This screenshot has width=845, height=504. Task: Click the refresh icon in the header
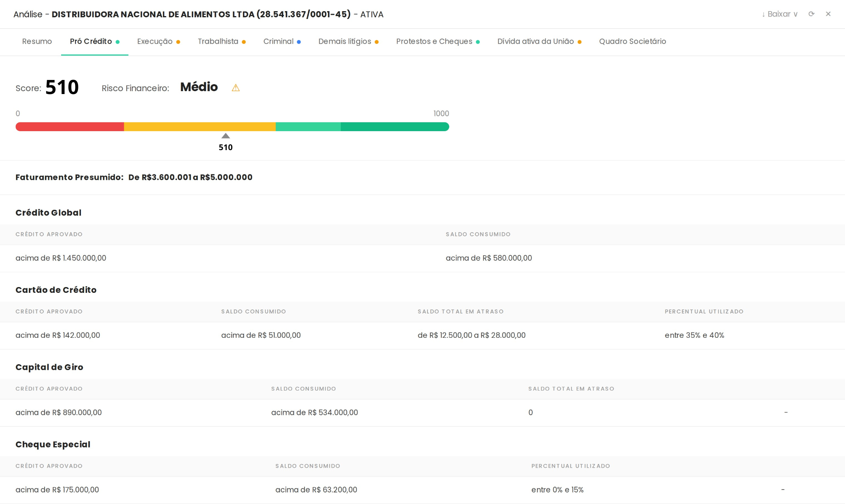[x=811, y=14]
